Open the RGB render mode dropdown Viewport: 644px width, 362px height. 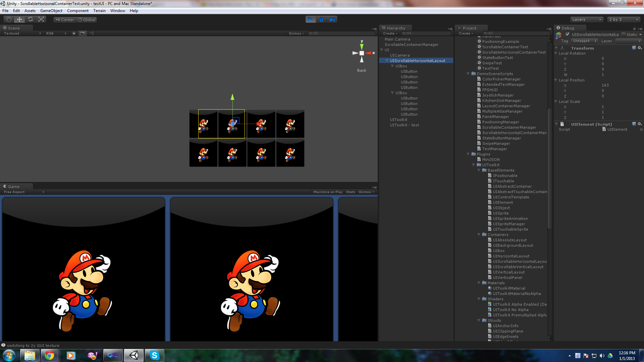(56, 34)
